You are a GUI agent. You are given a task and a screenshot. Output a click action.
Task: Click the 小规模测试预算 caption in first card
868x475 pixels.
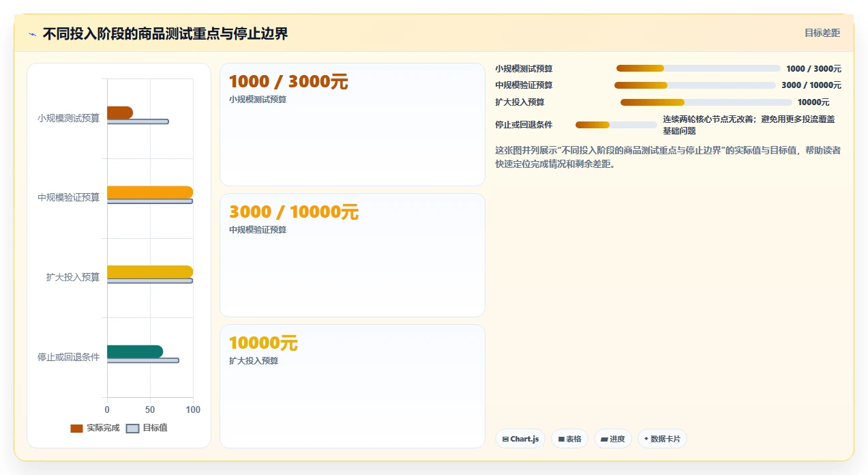click(258, 99)
